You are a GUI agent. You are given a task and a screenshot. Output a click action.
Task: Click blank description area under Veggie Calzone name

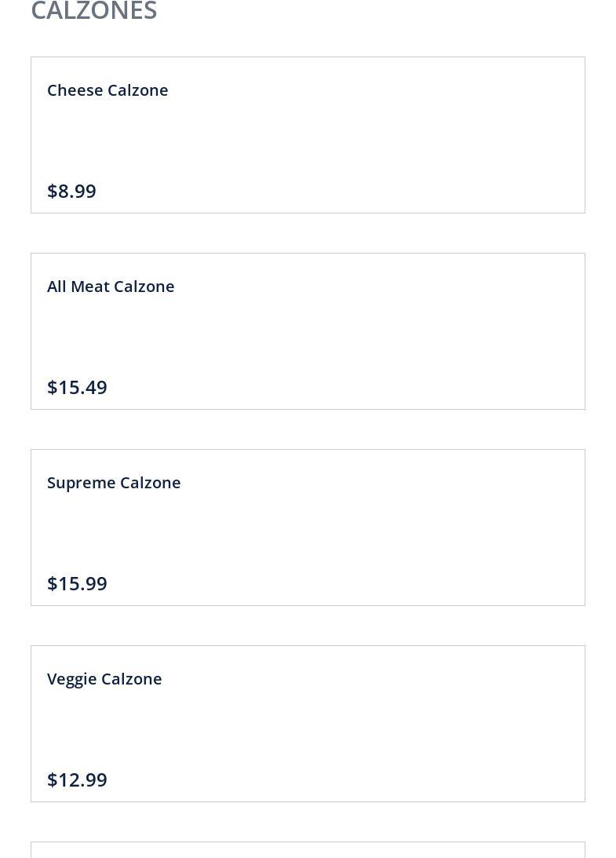(235, 730)
